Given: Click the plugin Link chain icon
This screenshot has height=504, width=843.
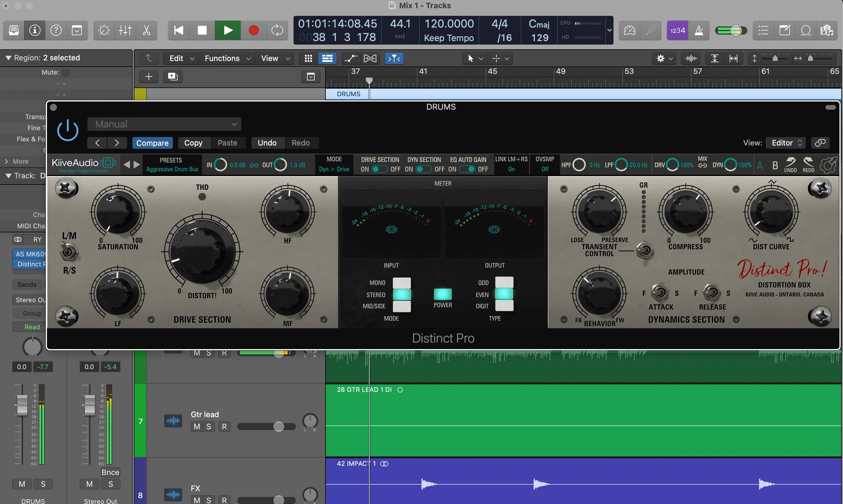Looking at the screenshot, I should [820, 143].
